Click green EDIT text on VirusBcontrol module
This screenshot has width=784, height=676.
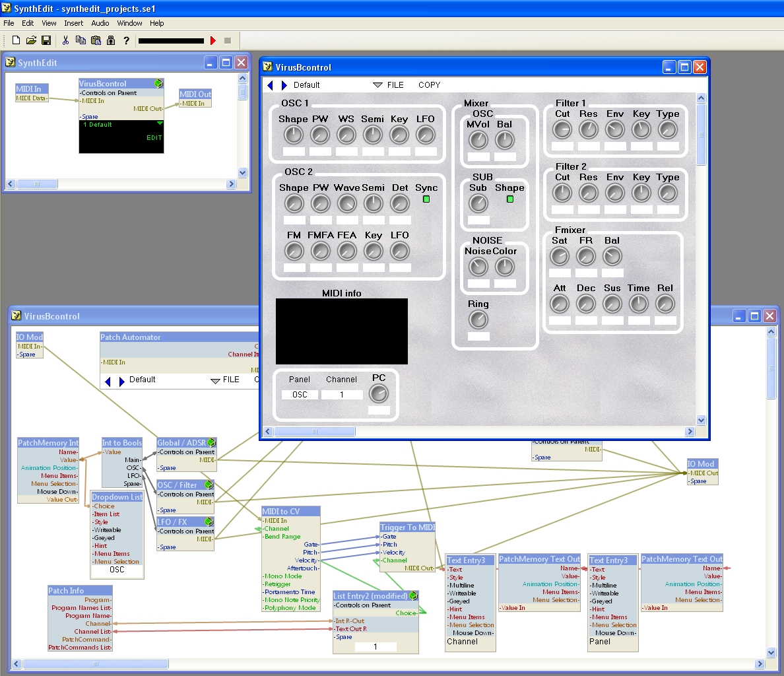(x=154, y=137)
